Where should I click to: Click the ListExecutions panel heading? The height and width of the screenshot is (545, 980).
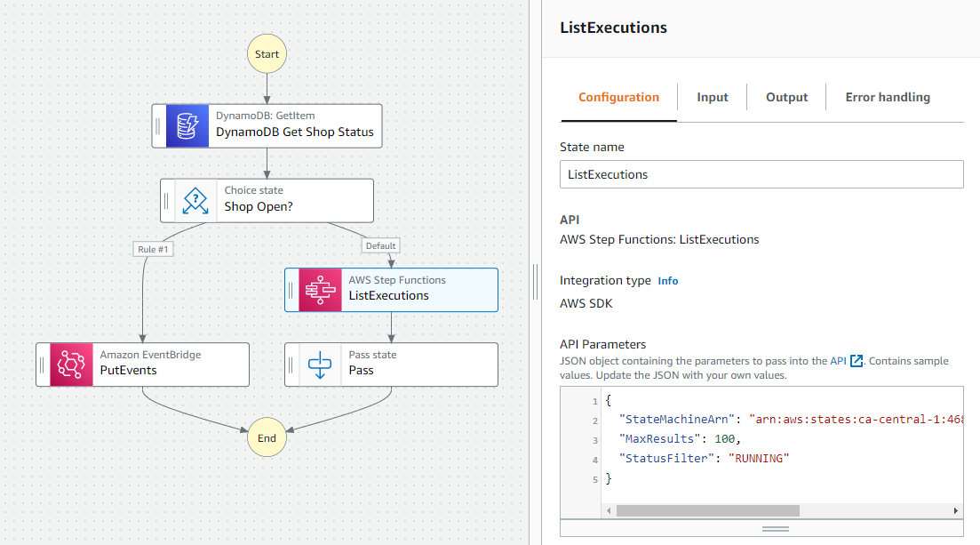point(613,28)
